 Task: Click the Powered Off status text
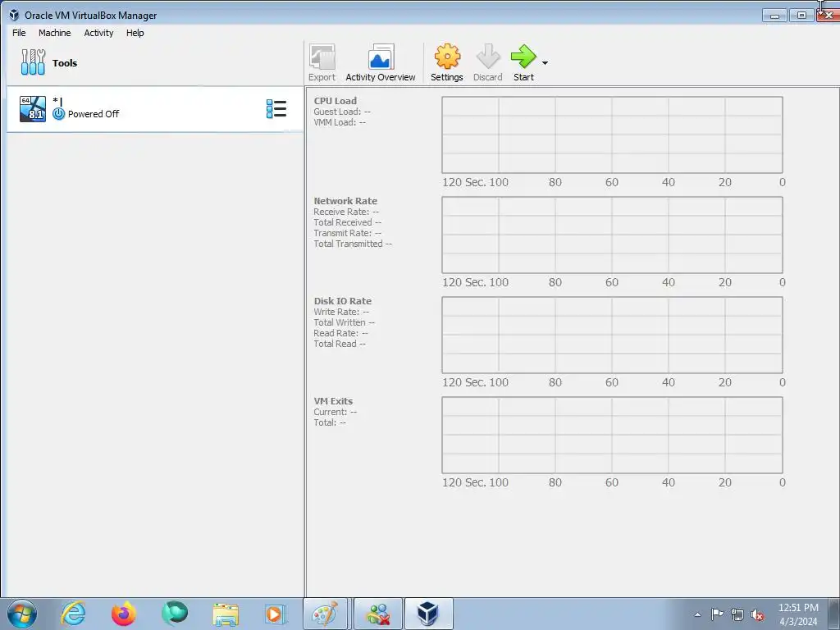tap(94, 114)
